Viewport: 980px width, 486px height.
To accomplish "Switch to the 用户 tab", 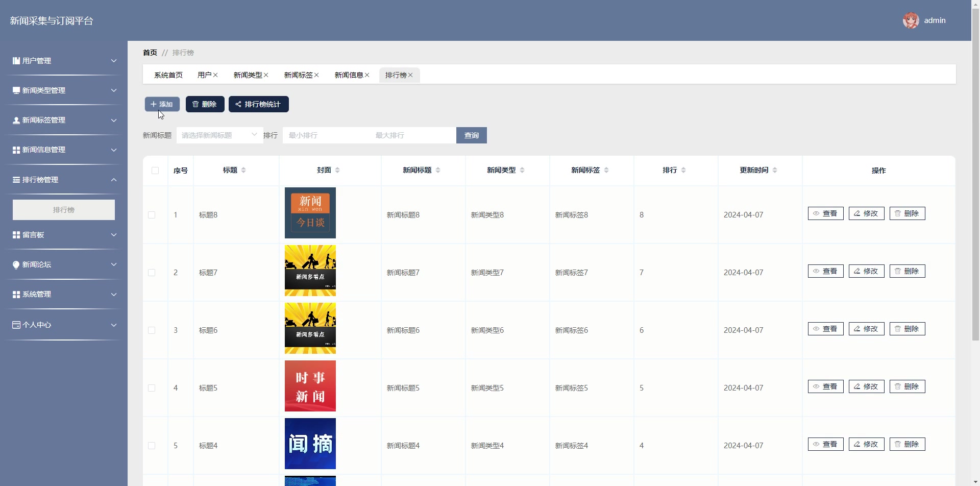I will [x=204, y=75].
